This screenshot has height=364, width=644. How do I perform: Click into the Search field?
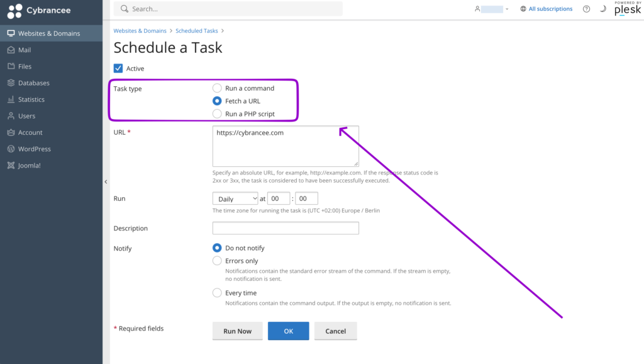[228, 9]
